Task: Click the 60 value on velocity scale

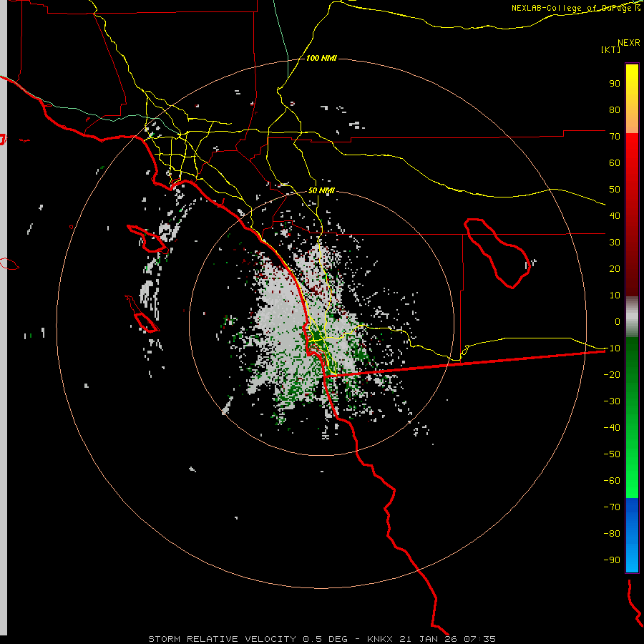Action: pyautogui.click(x=615, y=163)
